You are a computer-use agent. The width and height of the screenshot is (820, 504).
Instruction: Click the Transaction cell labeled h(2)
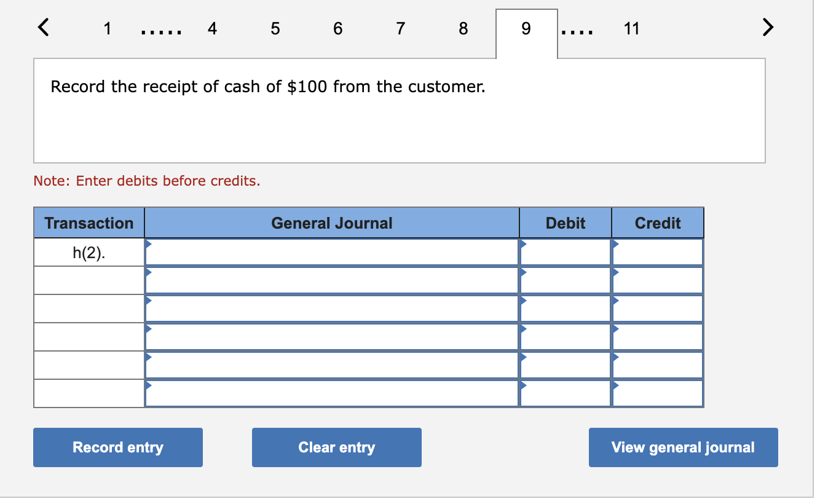(88, 251)
